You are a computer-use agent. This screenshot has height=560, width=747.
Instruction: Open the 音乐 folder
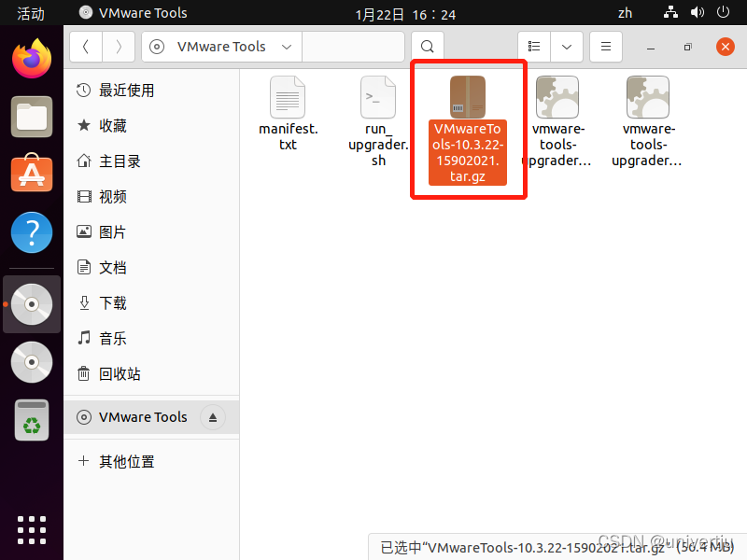click(151, 339)
